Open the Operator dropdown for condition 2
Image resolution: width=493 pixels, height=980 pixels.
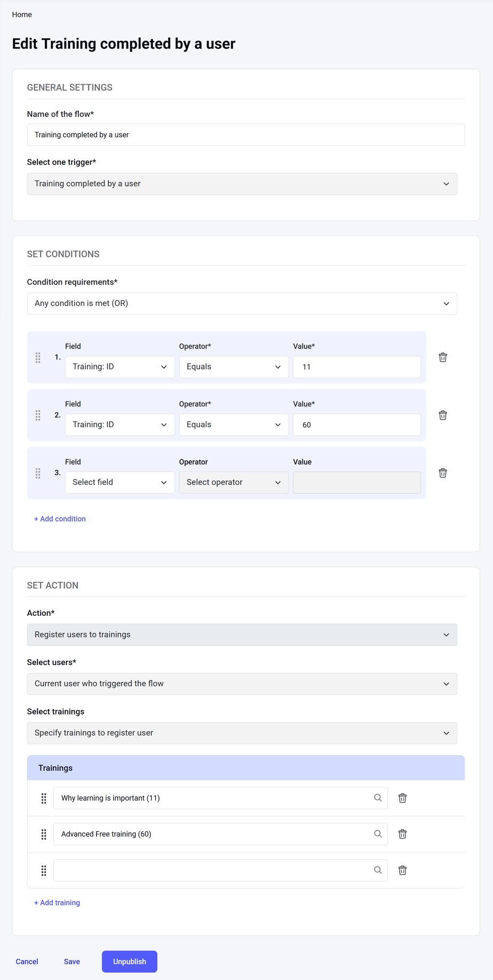point(234,425)
